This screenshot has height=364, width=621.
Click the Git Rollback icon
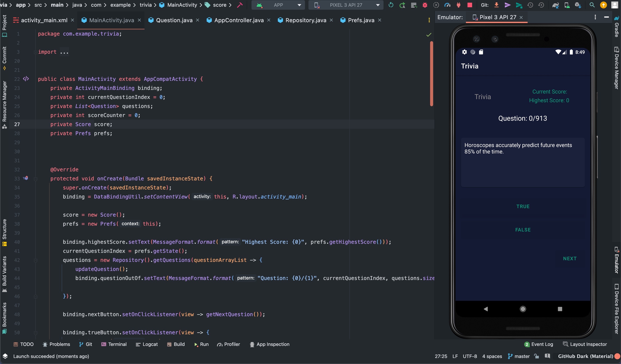point(541,5)
